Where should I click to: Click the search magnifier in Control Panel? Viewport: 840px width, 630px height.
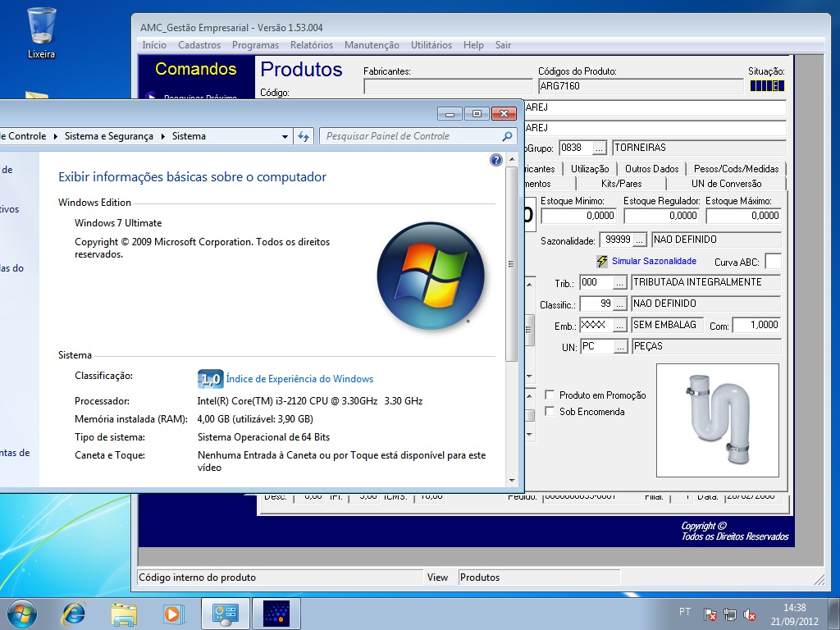coord(507,136)
